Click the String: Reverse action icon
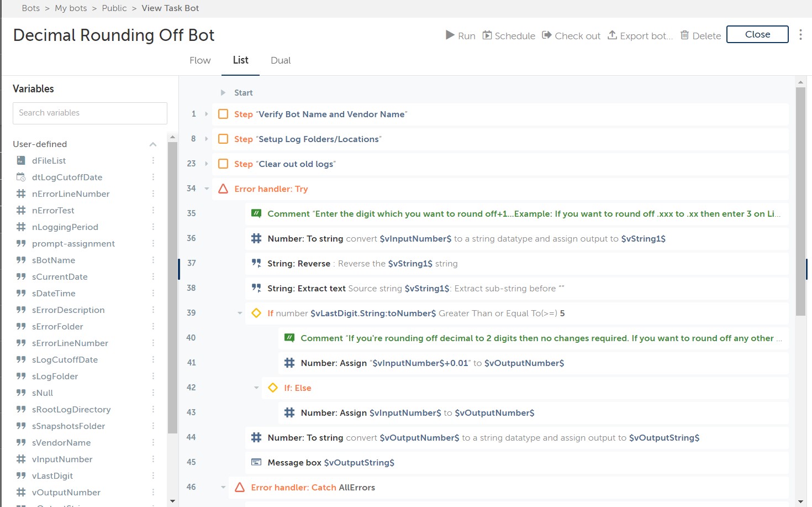Viewport: 812px width, 507px height. (256, 263)
